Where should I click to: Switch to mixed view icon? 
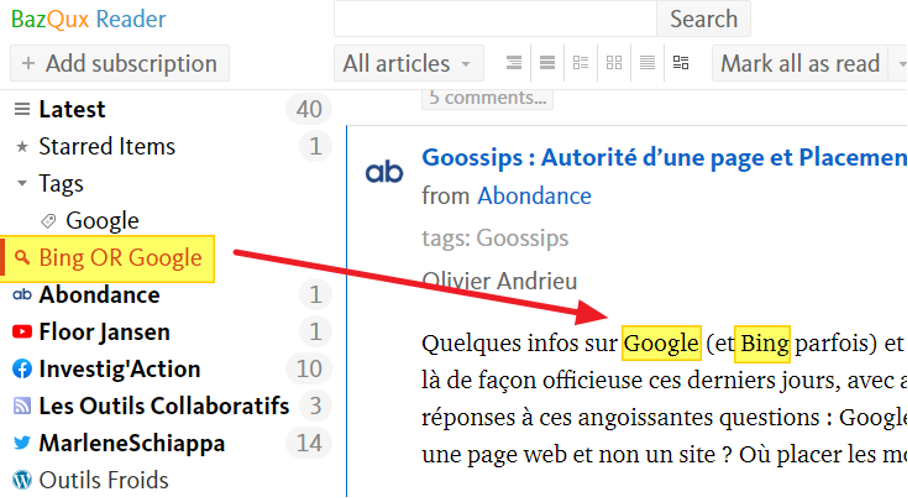(681, 63)
